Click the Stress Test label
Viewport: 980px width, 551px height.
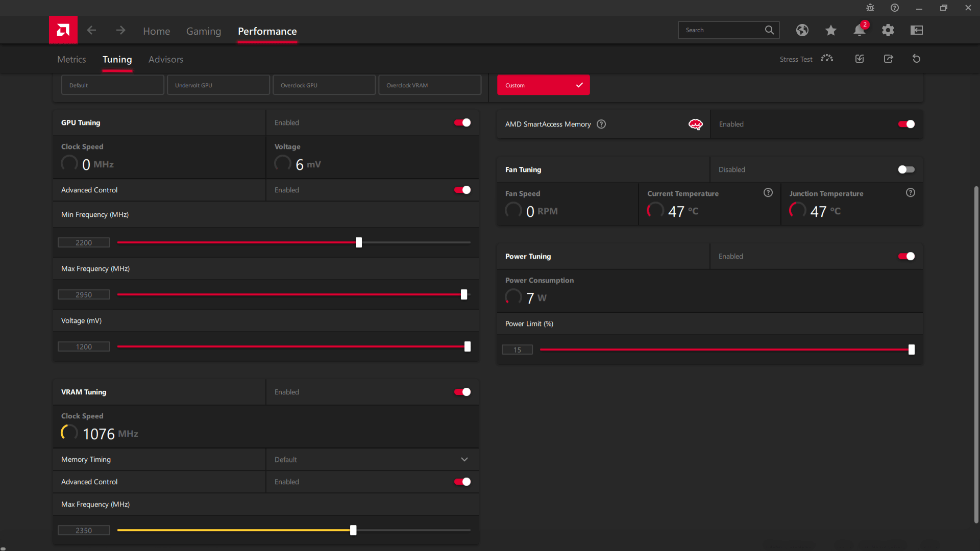796,59
